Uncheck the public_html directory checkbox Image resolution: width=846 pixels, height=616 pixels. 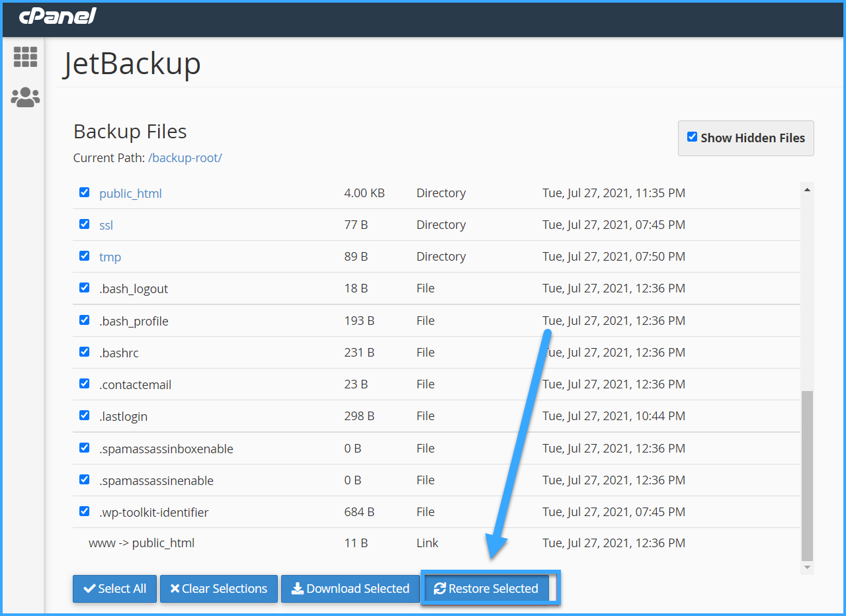click(x=84, y=193)
